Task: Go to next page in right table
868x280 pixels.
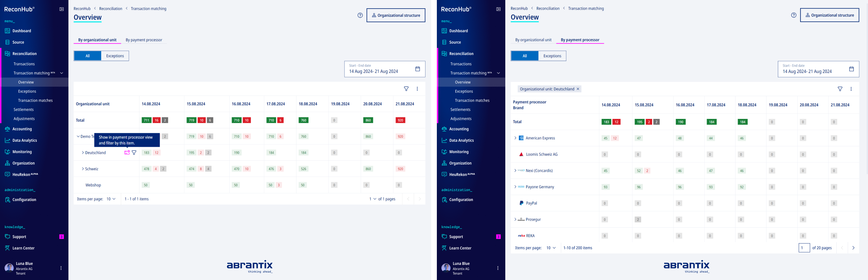Action: pos(853,248)
